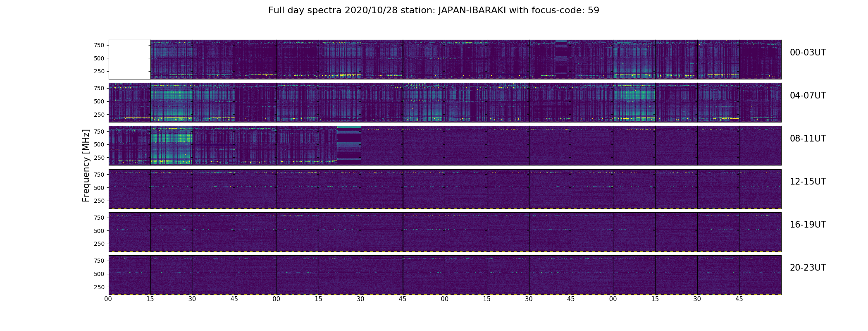Click the narrow striped block in the 00-03UT spectrogram
Screen dimensions: 868x331
pos(561,58)
